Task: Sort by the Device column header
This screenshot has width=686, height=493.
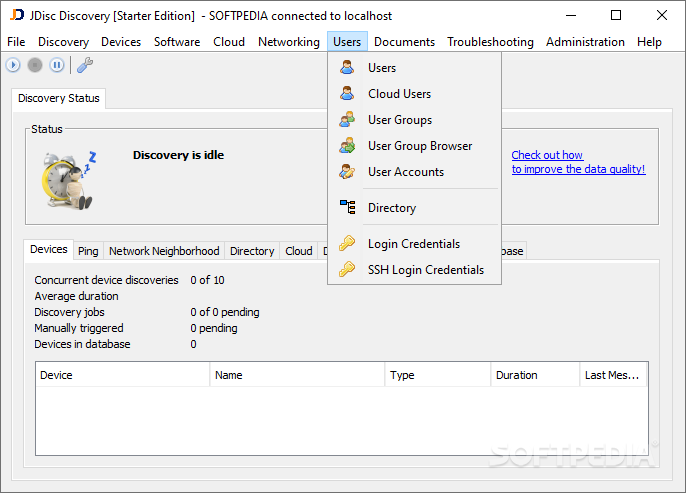Action: pos(122,375)
